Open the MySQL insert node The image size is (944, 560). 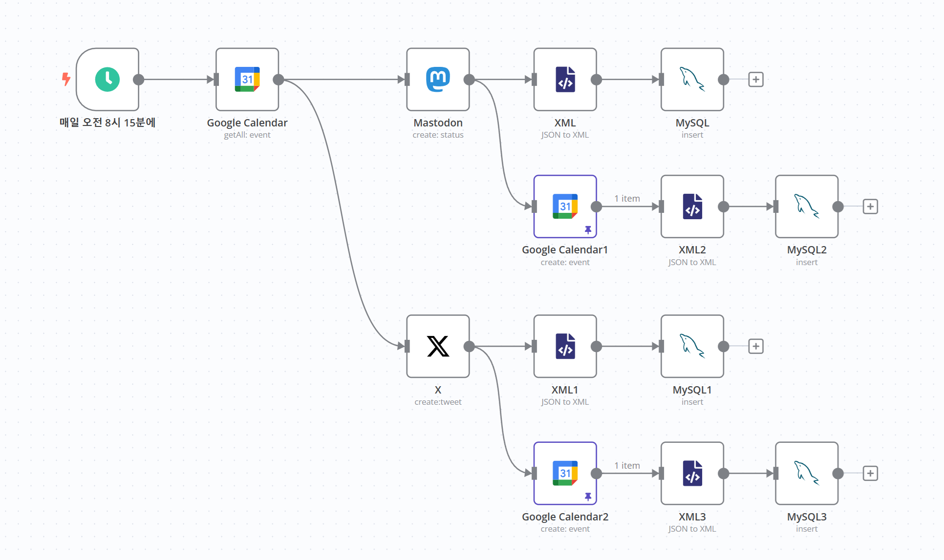[692, 80]
